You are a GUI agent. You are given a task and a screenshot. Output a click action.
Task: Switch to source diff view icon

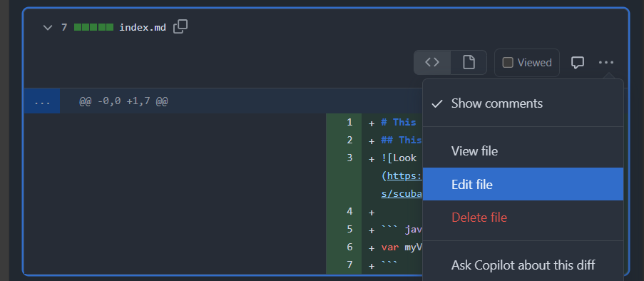click(432, 63)
